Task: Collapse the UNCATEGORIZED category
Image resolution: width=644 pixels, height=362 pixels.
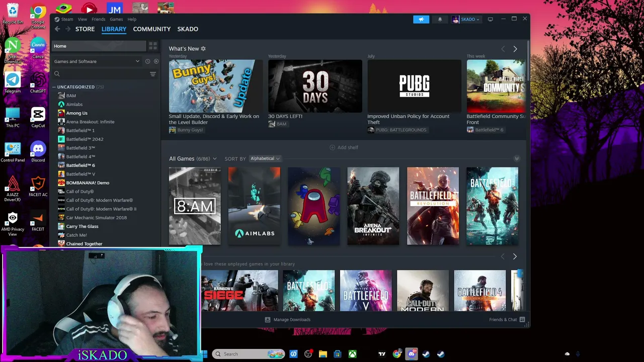Action: [x=54, y=87]
